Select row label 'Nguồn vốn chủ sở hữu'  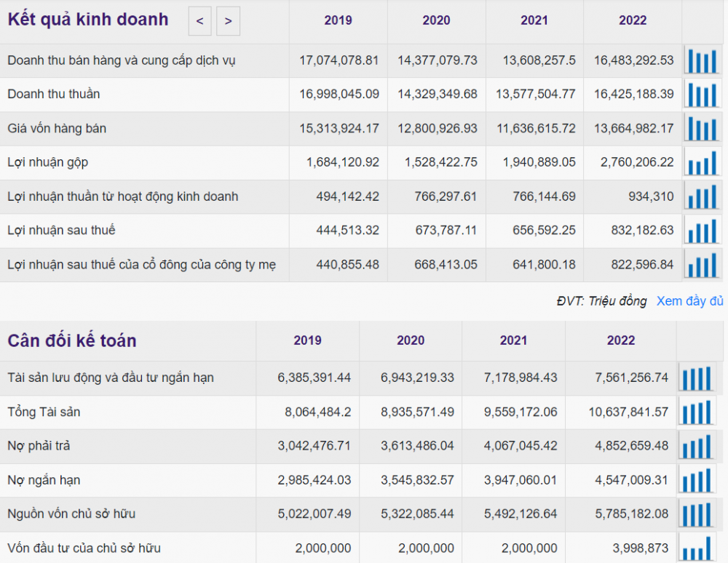[71, 514]
